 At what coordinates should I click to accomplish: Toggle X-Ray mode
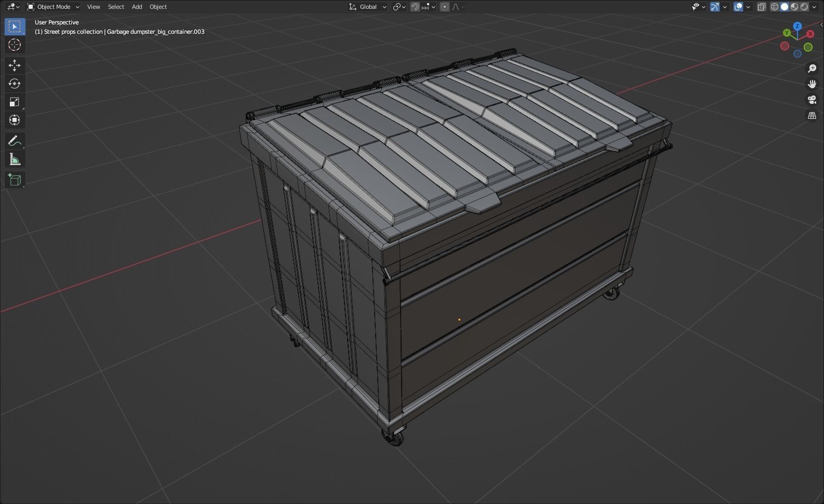tap(762, 7)
